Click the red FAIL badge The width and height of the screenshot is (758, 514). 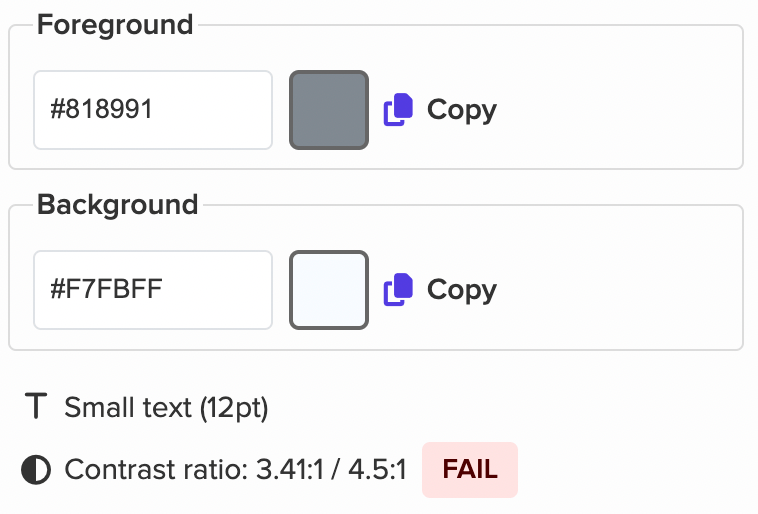point(470,470)
